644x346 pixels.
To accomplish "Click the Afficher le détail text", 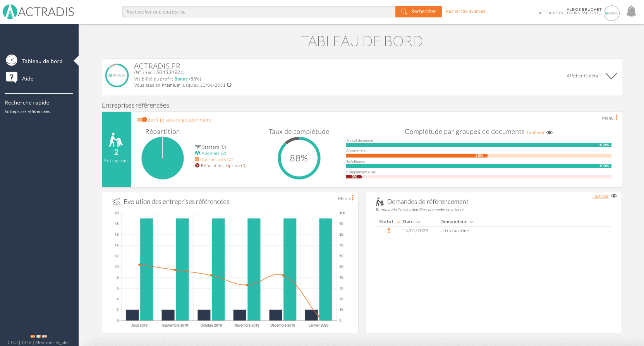I will point(584,76).
